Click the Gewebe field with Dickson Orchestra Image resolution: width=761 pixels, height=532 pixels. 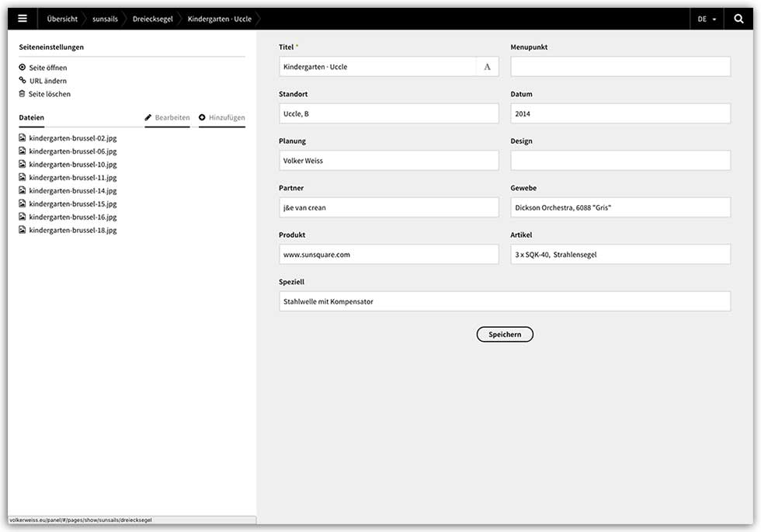pos(620,207)
